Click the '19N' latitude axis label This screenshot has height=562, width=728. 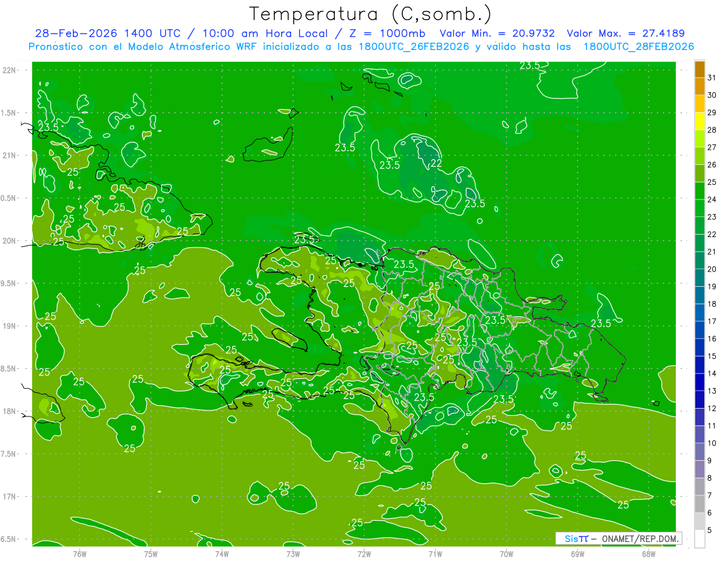tap(10, 326)
